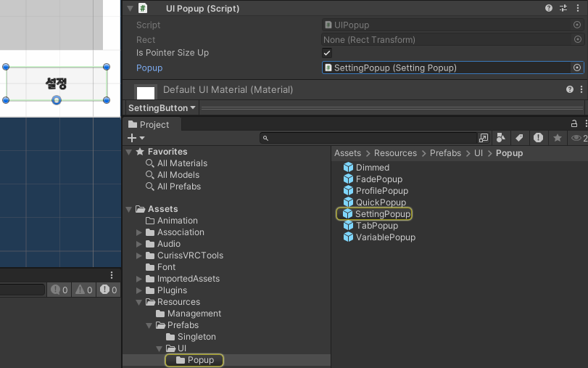The width and height of the screenshot is (588, 368).
Task: Open Search by Type filter
Action: (x=500, y=138)
